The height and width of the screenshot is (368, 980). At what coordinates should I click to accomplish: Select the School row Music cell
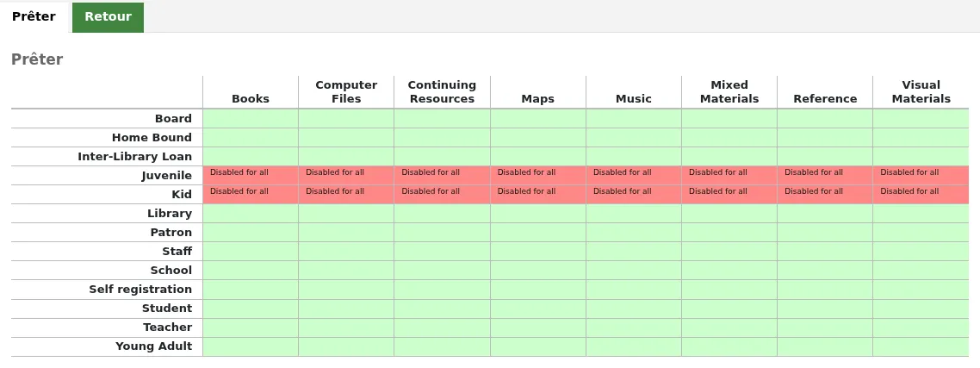[634, 271]
